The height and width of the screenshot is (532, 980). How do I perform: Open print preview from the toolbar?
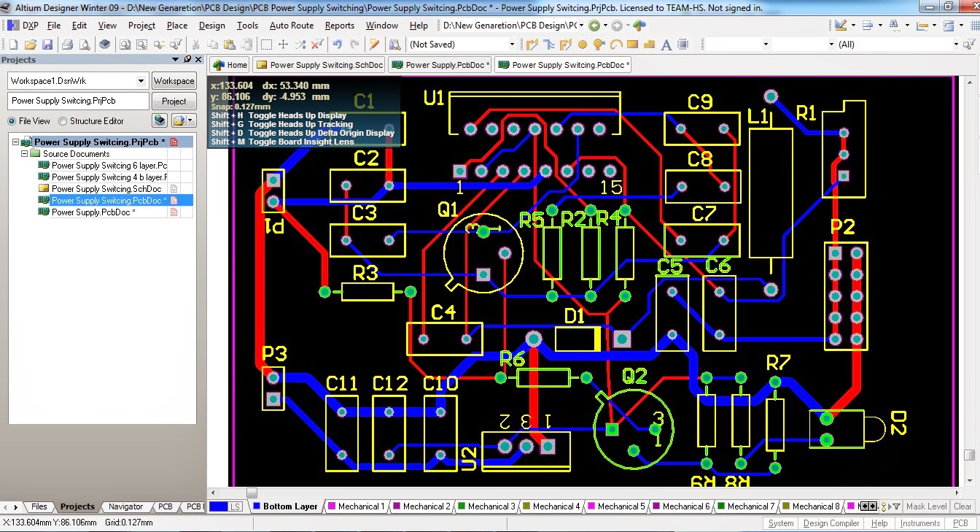pyautogui.click(x=85, y=45)
